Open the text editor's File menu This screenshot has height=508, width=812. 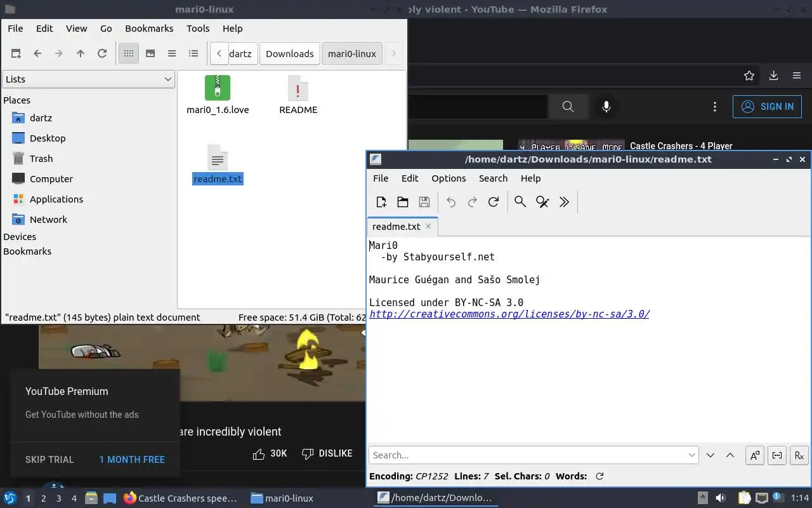click(x=381, y=178)
